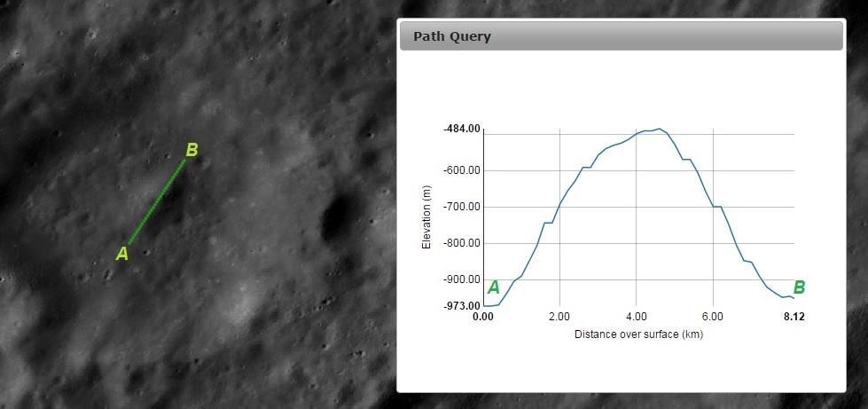Click the large dark crater on the map

(334, 218)
